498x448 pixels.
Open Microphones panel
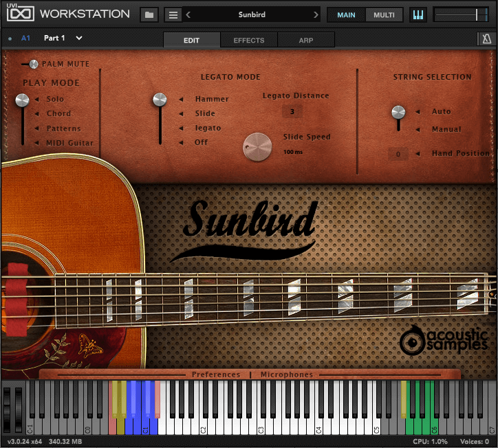pyautogui.click(x=286, y=374)
